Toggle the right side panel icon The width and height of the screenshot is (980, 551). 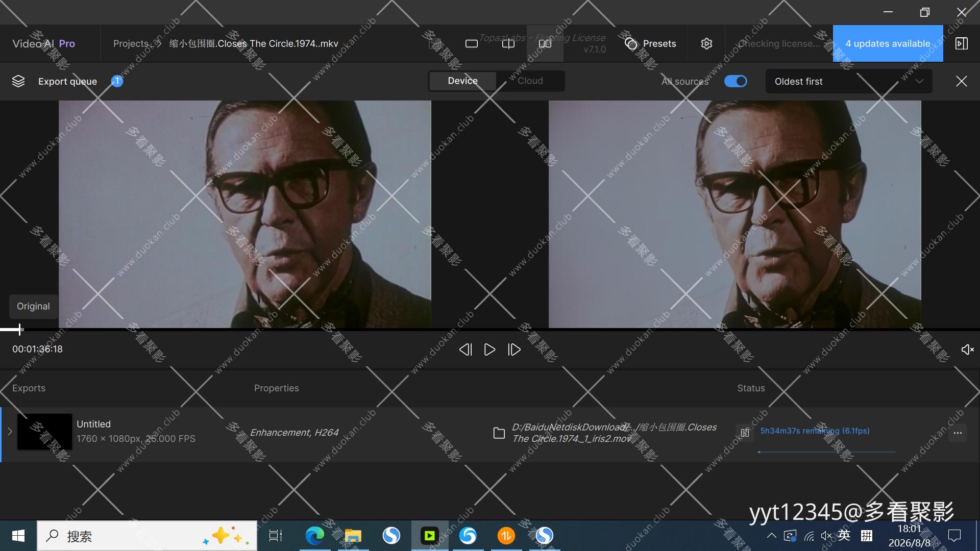coord(962,43)
